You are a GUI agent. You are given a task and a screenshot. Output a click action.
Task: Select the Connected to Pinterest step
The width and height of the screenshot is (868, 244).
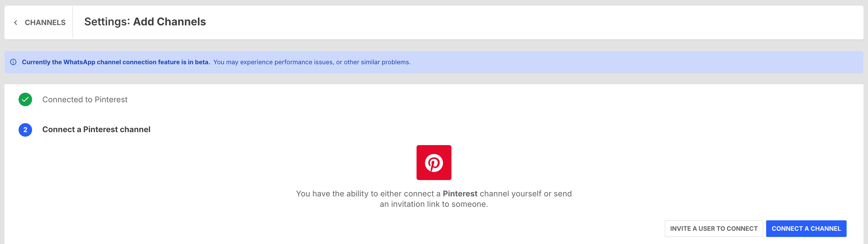tap(85, 99)
